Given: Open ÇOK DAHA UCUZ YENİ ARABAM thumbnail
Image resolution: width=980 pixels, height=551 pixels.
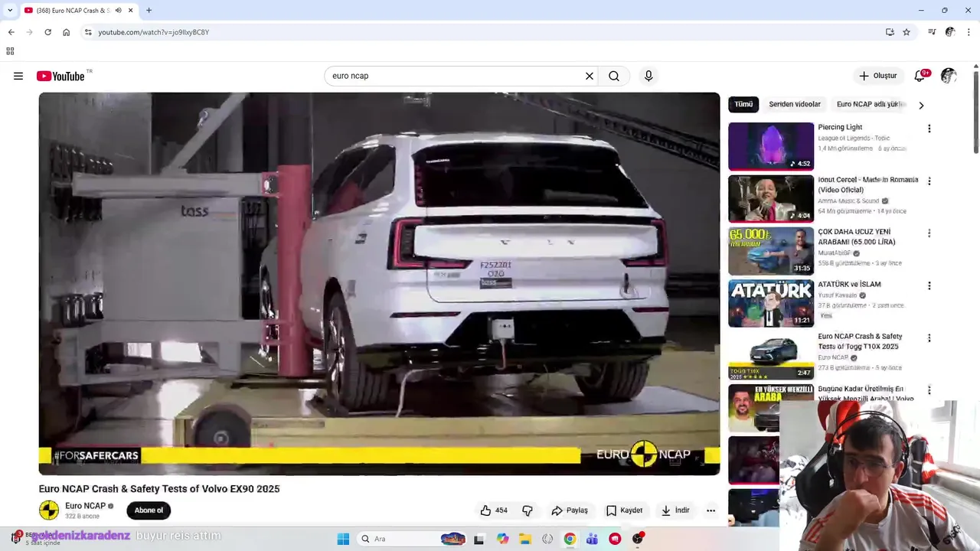Looking at the screenshot, I should point(771,251).
